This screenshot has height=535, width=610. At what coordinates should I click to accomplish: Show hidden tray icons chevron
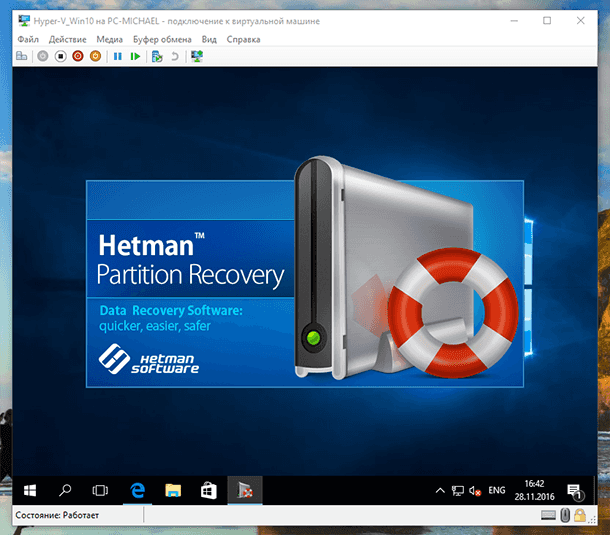tap(440, 490)
